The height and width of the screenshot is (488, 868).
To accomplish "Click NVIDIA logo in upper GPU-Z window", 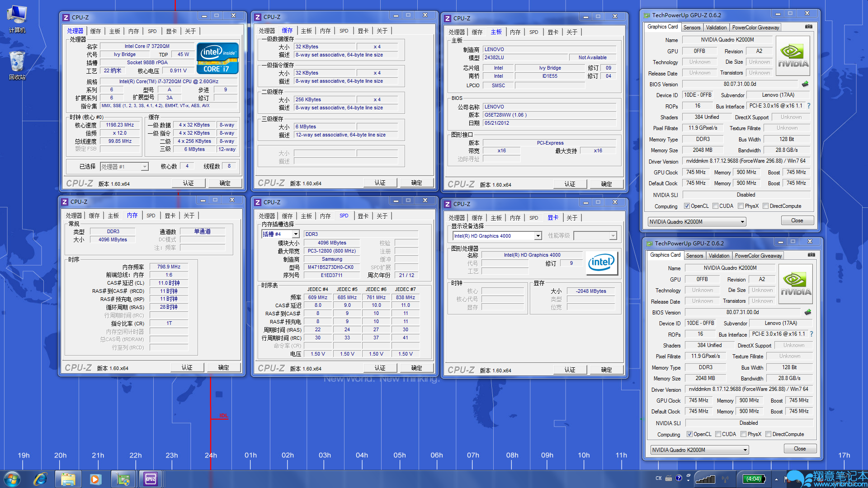I will 793,56.
